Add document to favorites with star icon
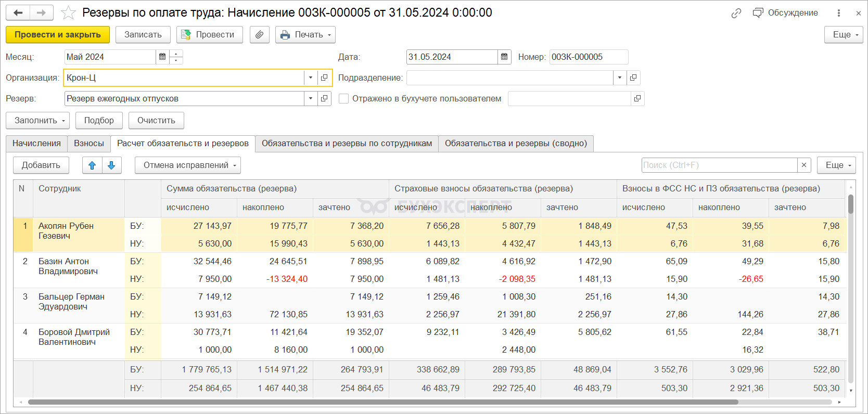Screen dimensions: 868x414 [68, 12]
